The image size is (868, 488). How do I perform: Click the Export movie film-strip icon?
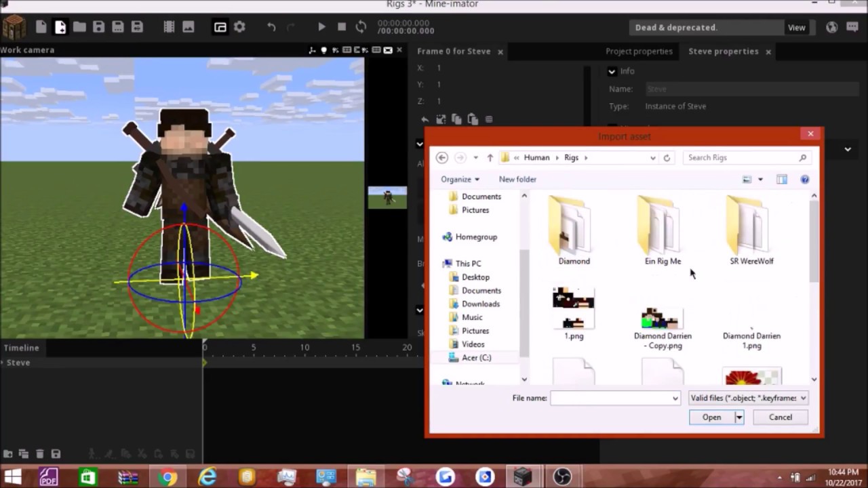[170, 27]
